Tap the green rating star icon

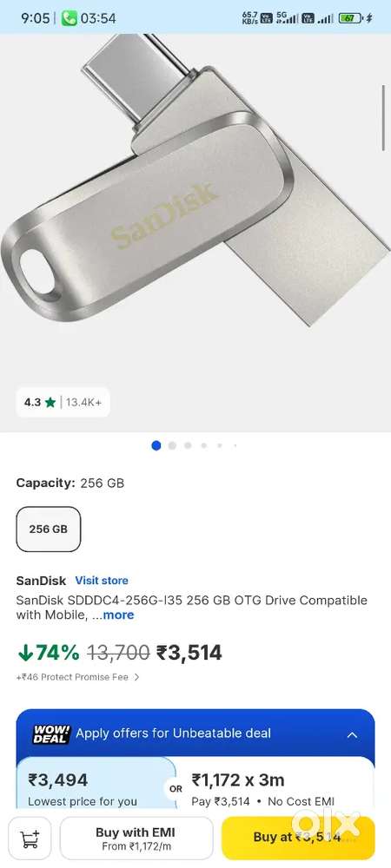click(x=50, y=403)
